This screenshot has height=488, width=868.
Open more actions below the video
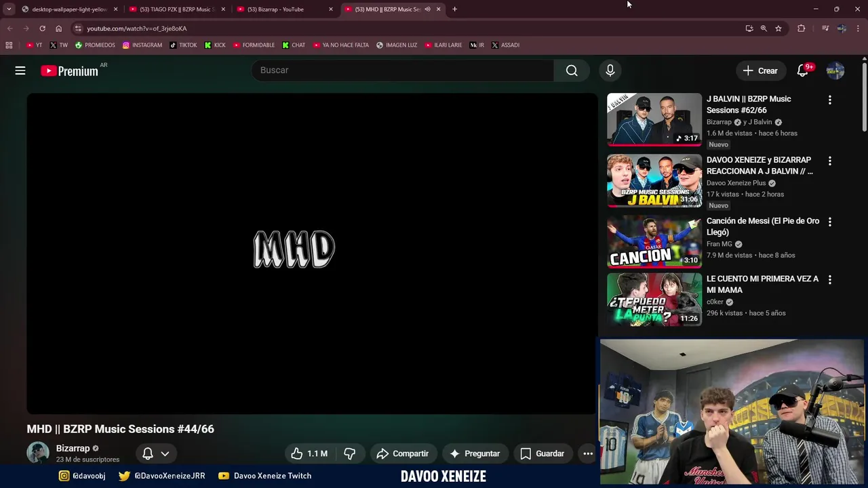pyautogui.click(x=588, y=453)
